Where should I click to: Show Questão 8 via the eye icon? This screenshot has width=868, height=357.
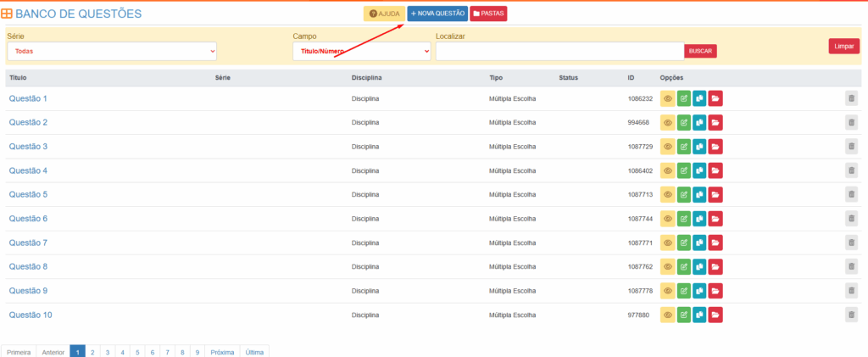(x=668, y=267)
